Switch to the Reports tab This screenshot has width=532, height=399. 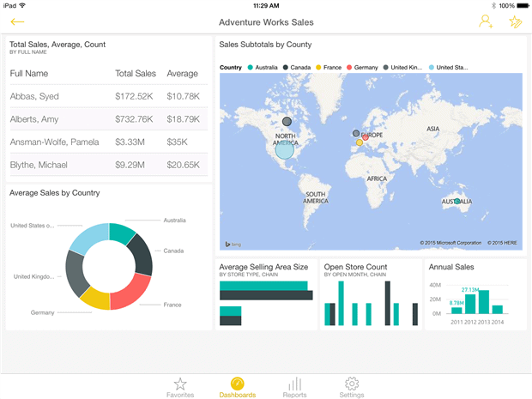tap(294, 387)
